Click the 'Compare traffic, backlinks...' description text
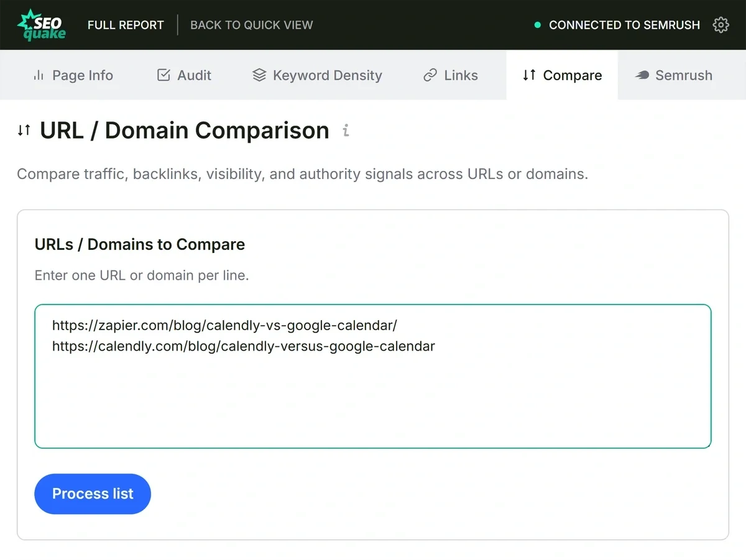 [302, 174]
